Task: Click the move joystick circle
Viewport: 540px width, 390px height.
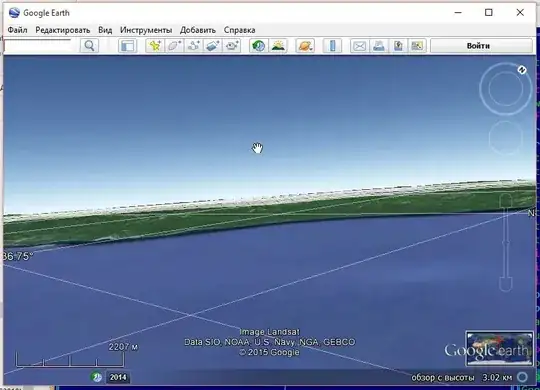Action: coord(505,138)
